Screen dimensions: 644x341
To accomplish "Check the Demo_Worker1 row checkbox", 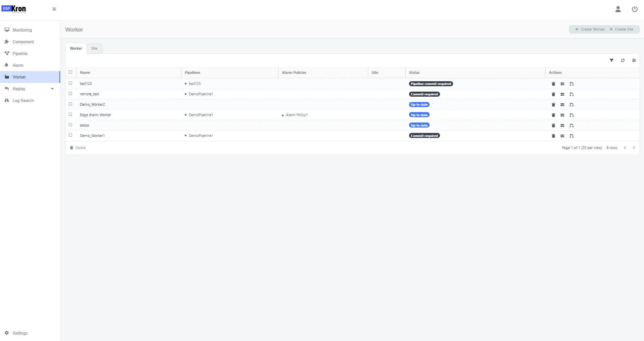I will (x=71, y=135).
